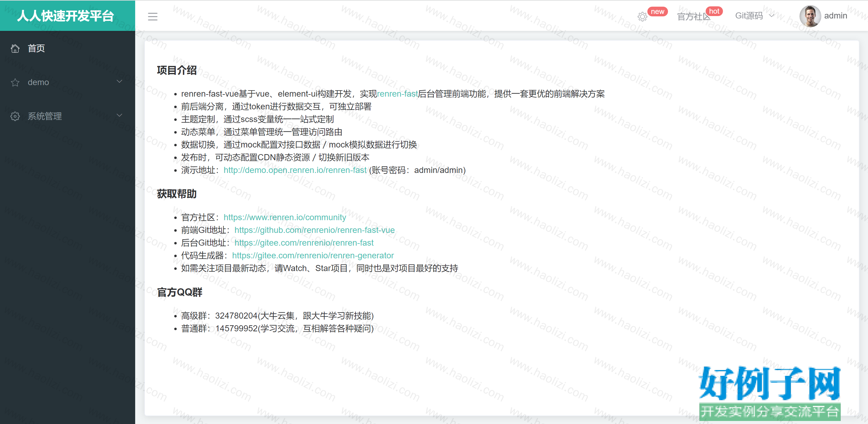Click the 项目介绍 heading

tap(177, 70)
